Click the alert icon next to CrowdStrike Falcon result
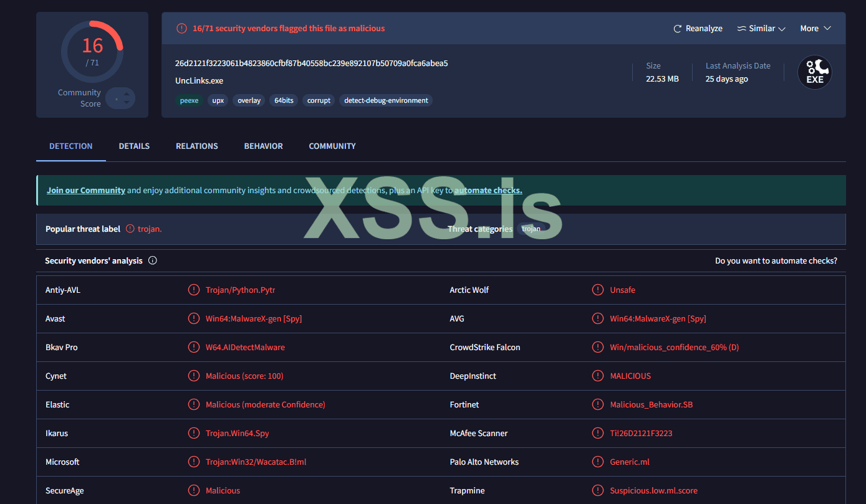This screenshot has width=866, height=504. (x=598, y=347)
